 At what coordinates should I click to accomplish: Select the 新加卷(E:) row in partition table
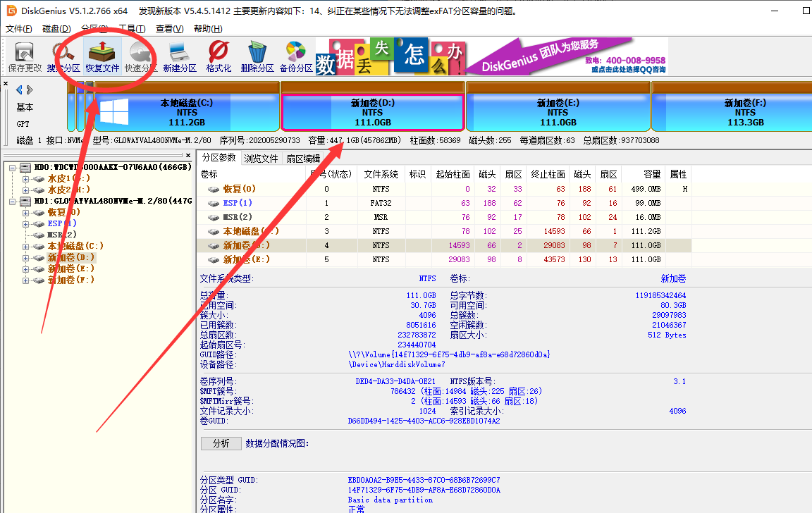444,259
